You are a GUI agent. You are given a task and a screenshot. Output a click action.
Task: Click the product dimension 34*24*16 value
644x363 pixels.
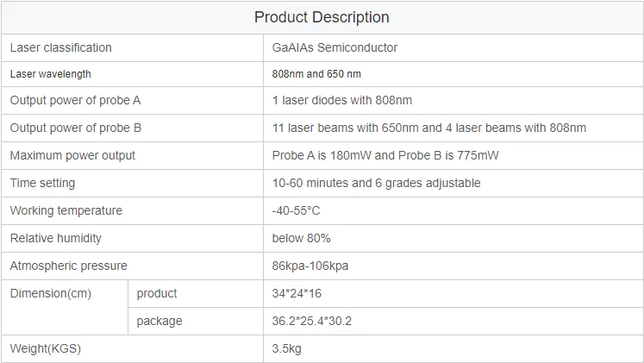tap(297, 293)
